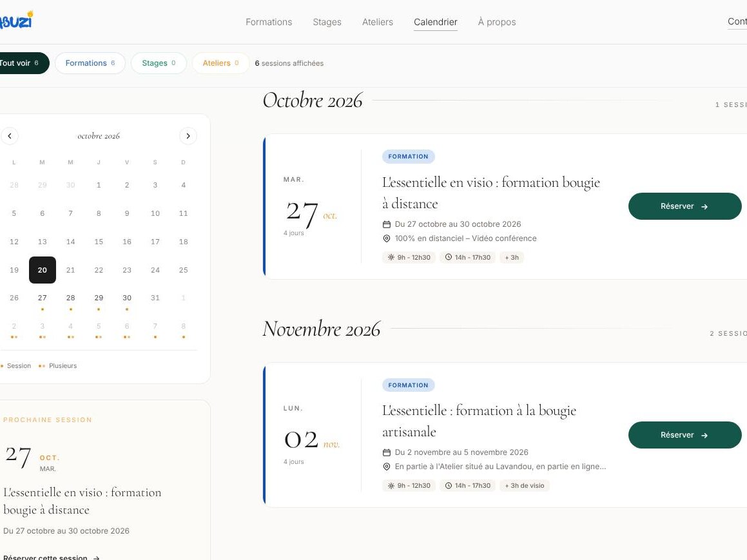Click the + 3h chip
This screenshot has height=560, width=747.
[512, 257]
